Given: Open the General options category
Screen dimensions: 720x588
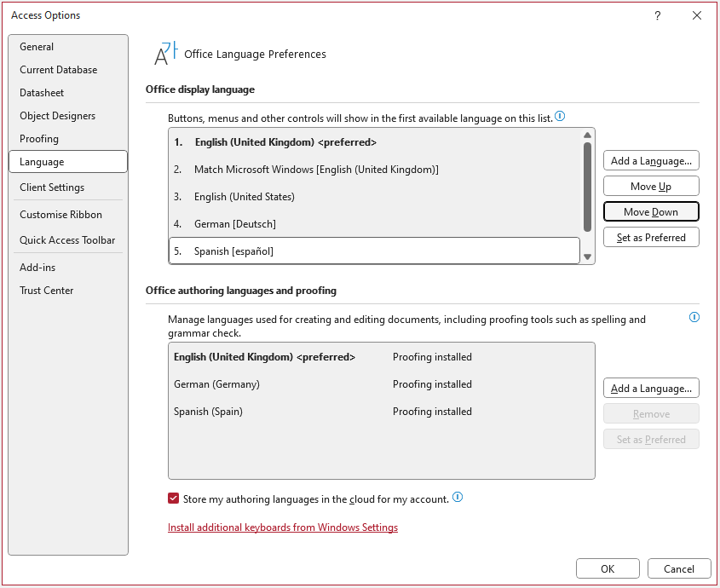Looking at the screenshot, I should [37, 47].
